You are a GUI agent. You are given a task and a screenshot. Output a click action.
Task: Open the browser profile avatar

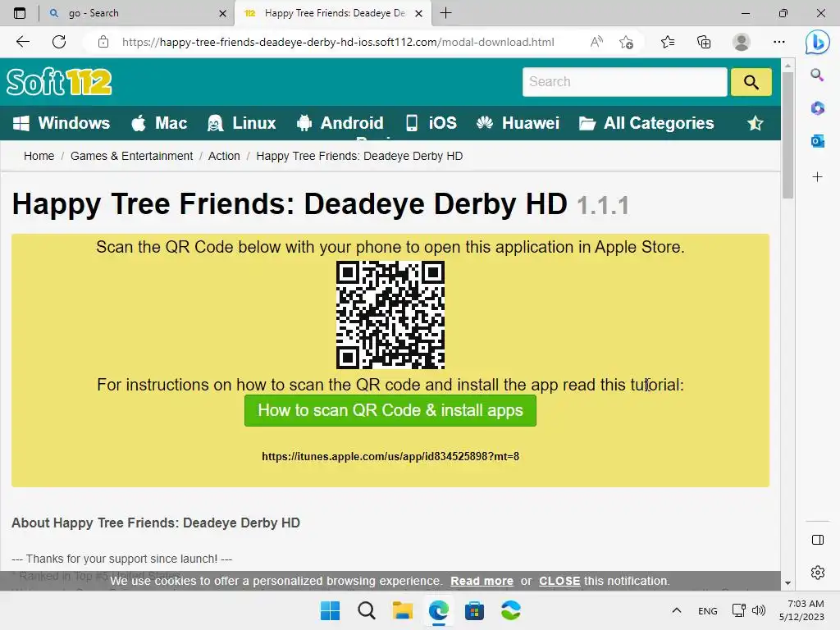pos(741,42)
